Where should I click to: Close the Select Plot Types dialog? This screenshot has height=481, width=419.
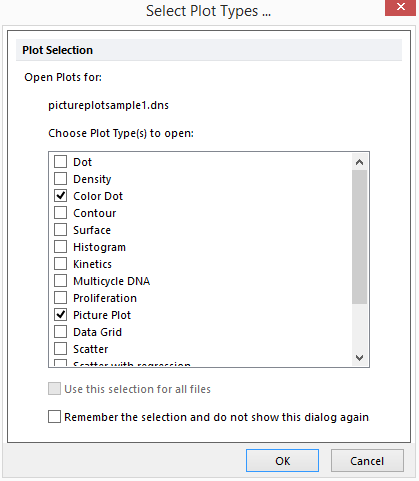(401, 7)
